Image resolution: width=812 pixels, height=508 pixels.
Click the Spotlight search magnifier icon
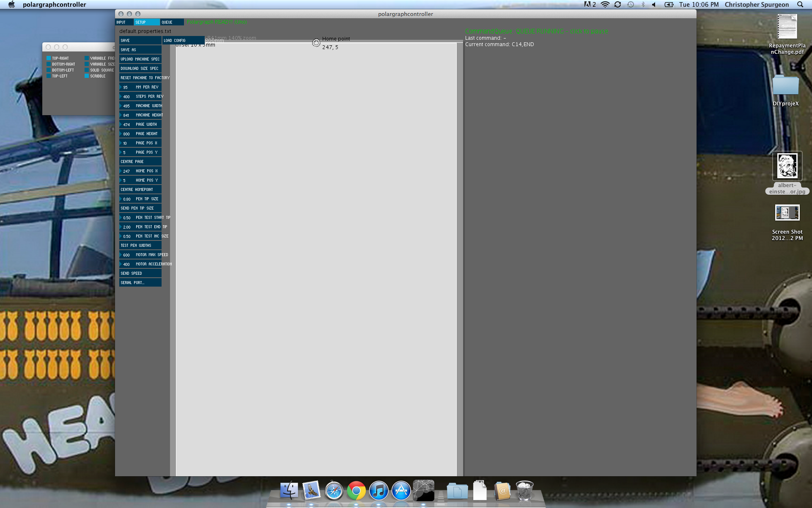[800, 5]
